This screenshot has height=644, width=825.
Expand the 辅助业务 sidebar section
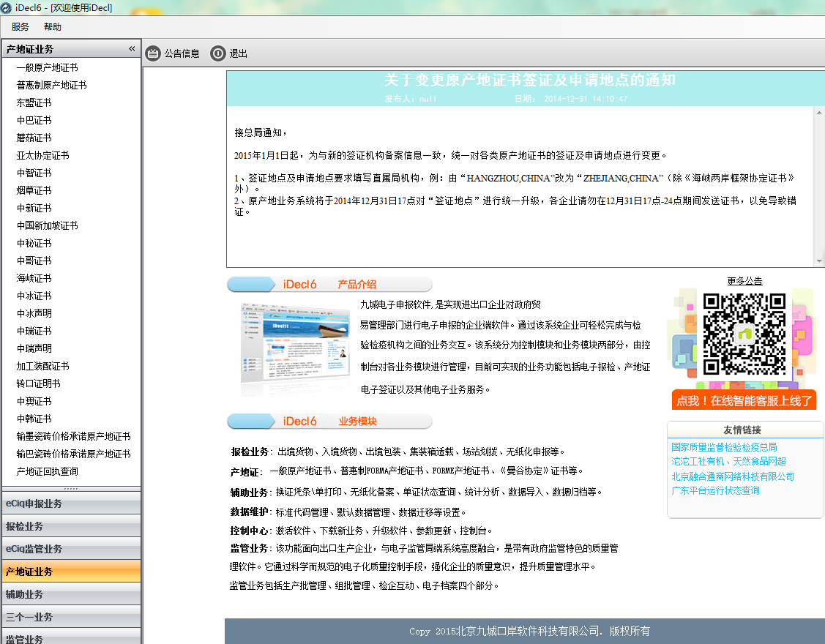[x=70, y=594]
